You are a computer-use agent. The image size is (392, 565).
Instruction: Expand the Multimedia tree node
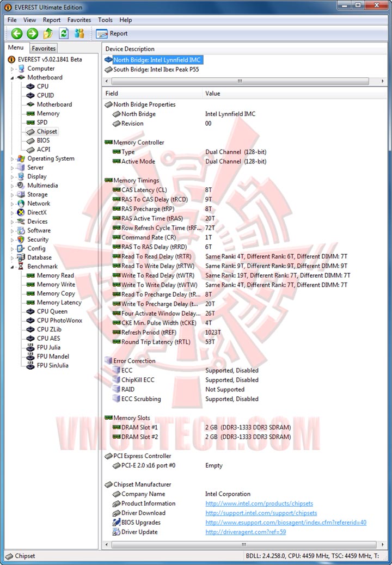(12, 186)
